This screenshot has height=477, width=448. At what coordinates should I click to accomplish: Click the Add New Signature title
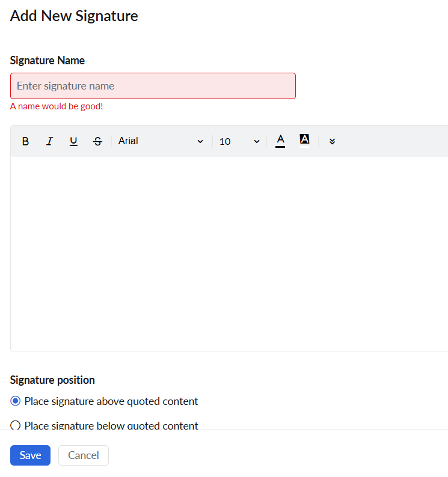tap(74, 16)
